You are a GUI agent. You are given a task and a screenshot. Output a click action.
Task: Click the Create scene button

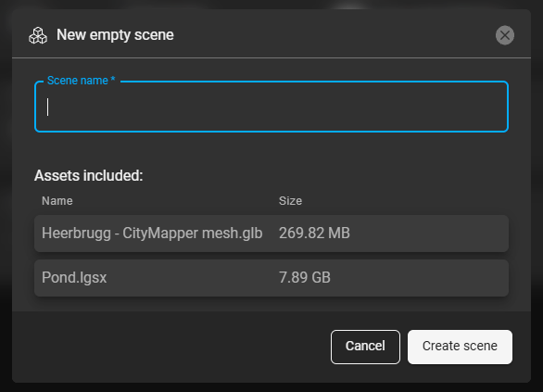[x=460, y=347]
